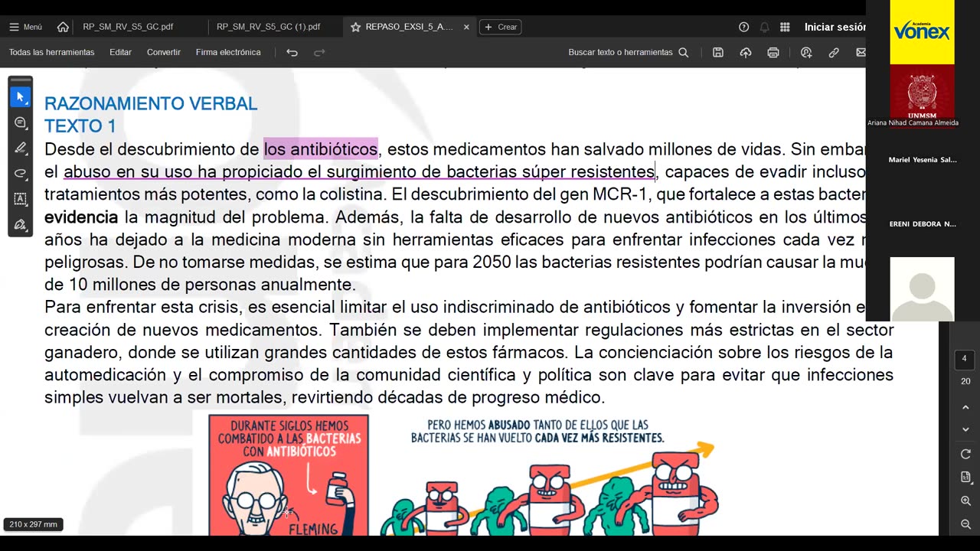980x551 pixels.
Task: Zoom out of the document
Action: tap(965, 524)
